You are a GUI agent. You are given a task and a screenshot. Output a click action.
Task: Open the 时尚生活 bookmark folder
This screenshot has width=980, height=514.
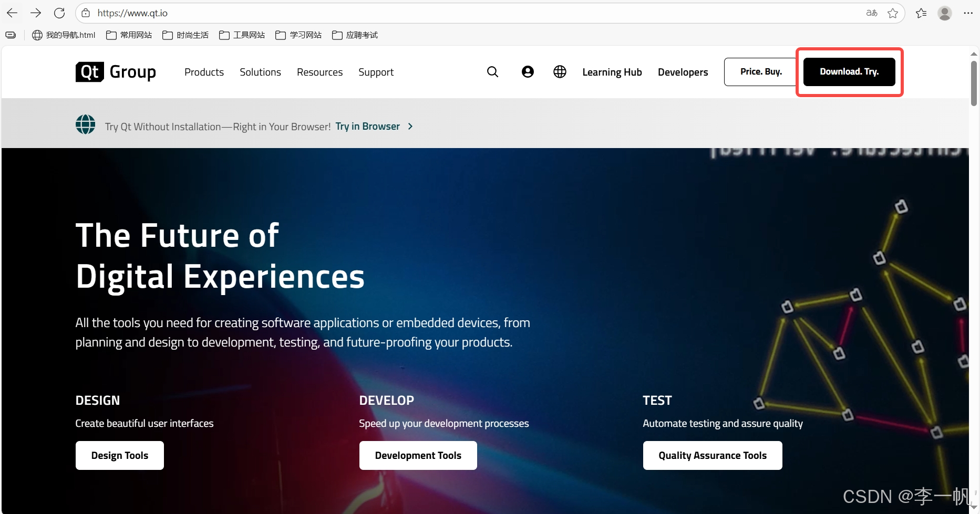coord(185,35)
